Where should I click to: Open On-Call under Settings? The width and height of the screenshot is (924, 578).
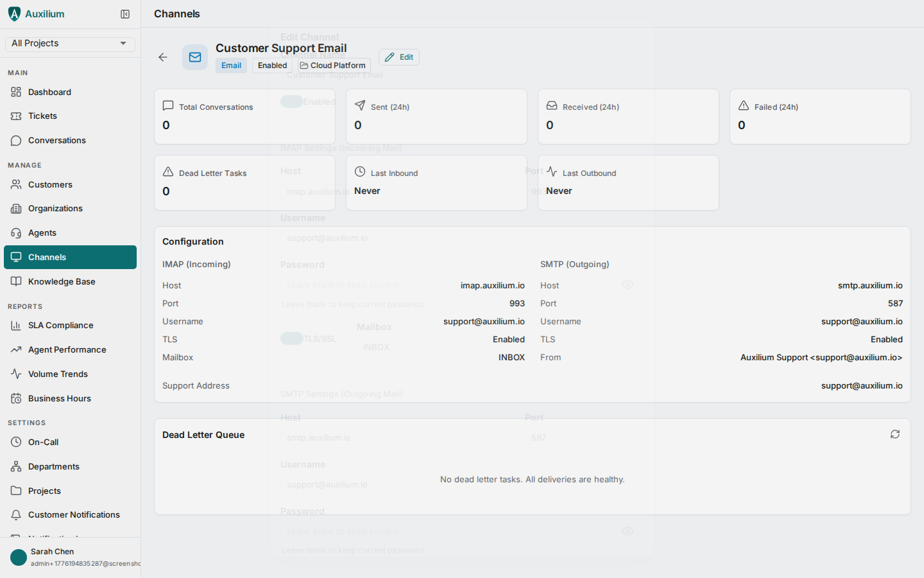click(15, 442)
